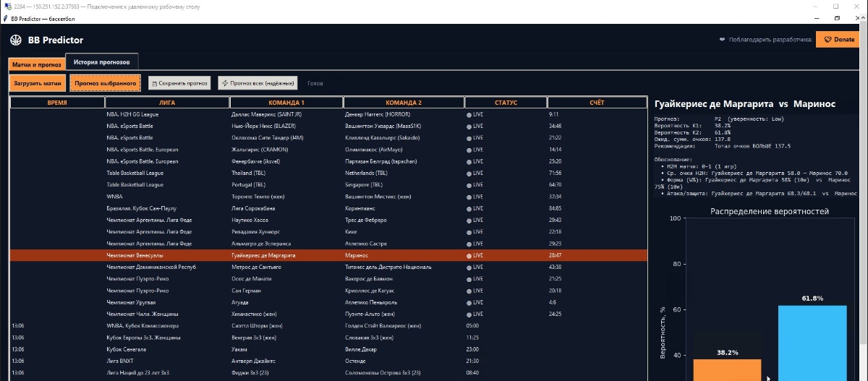Click the Ривадавия Хуниорс team cell
The width and height of the screenshot is (868, 381).
286,231
